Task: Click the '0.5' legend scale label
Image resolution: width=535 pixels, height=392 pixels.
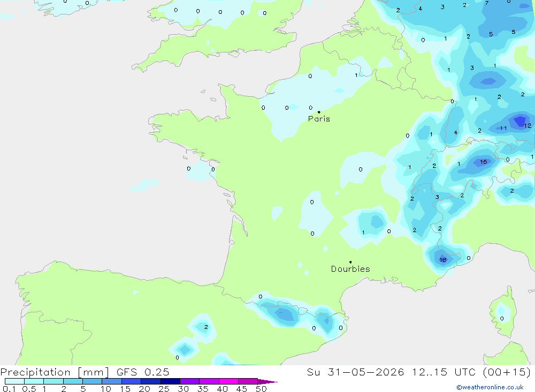Action: click(29, 389)
